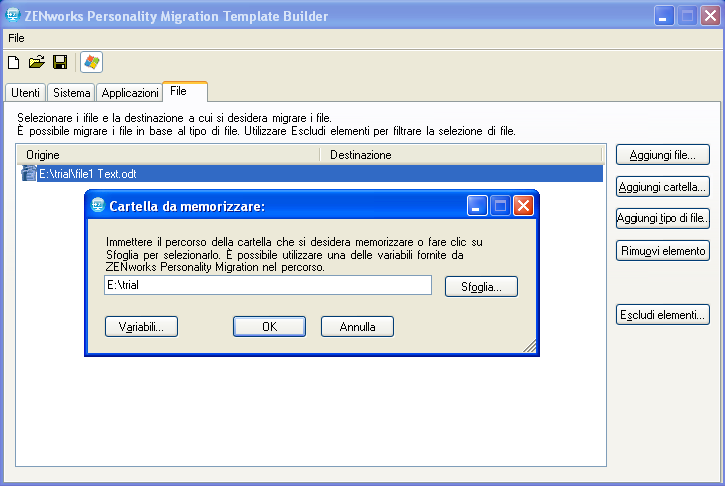Open a template with the folder icon

37,62
